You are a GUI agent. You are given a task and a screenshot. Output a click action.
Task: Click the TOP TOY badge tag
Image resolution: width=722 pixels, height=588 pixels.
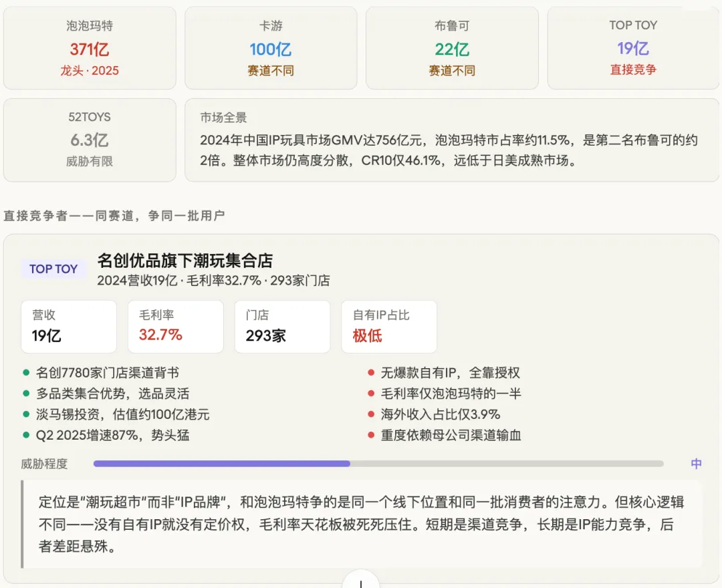53,269
